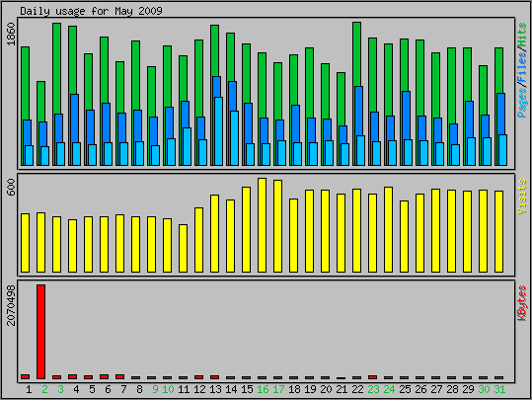The image size is (532, 400).
Task: Click the 'Daily usage for May 2009' title
Action: pos(91,11)
